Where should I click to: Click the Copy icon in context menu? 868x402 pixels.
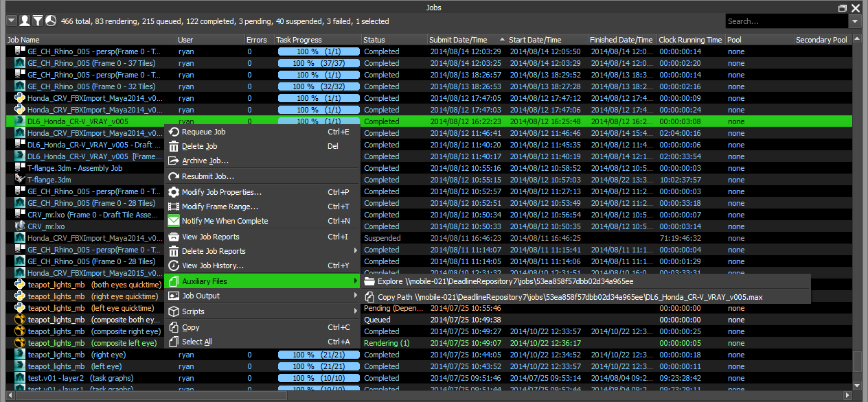pos(174,327)
